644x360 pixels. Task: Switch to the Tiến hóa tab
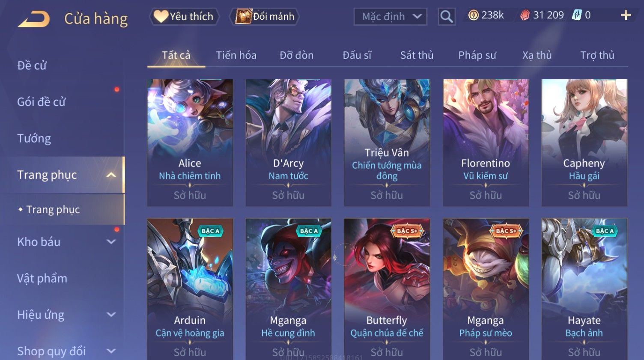(236, 55)
